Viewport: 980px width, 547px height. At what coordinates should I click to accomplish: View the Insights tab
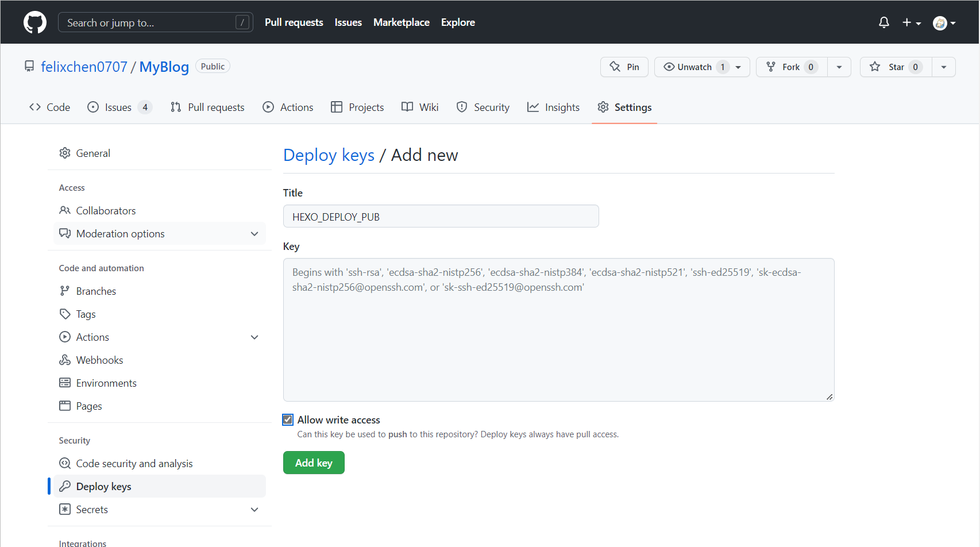554,107
